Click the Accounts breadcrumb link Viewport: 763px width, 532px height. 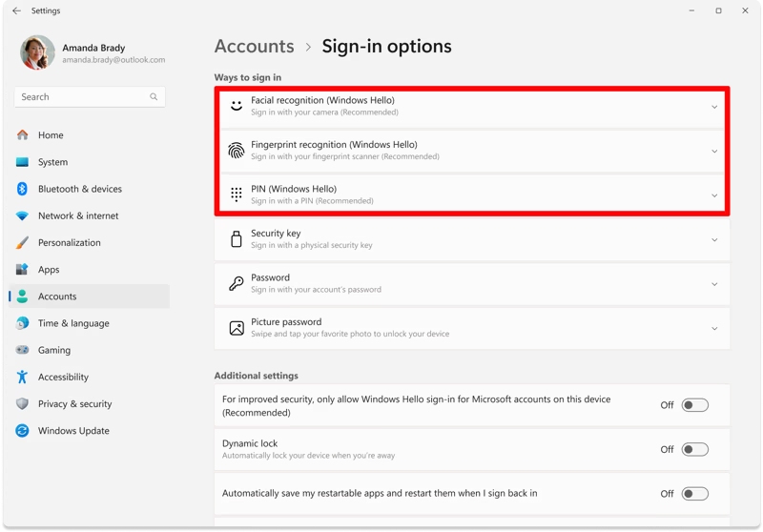pyautogui.click(x=254, y=47)
